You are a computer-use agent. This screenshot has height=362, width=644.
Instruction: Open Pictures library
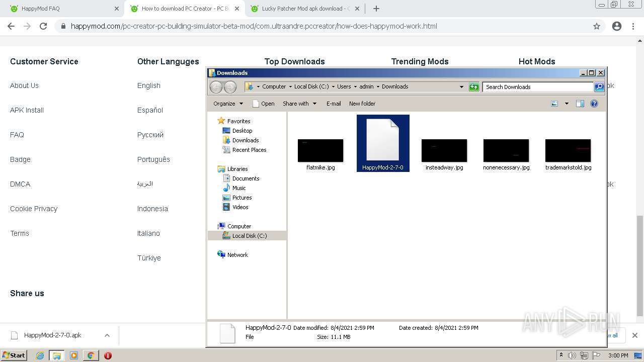(242, 198)
